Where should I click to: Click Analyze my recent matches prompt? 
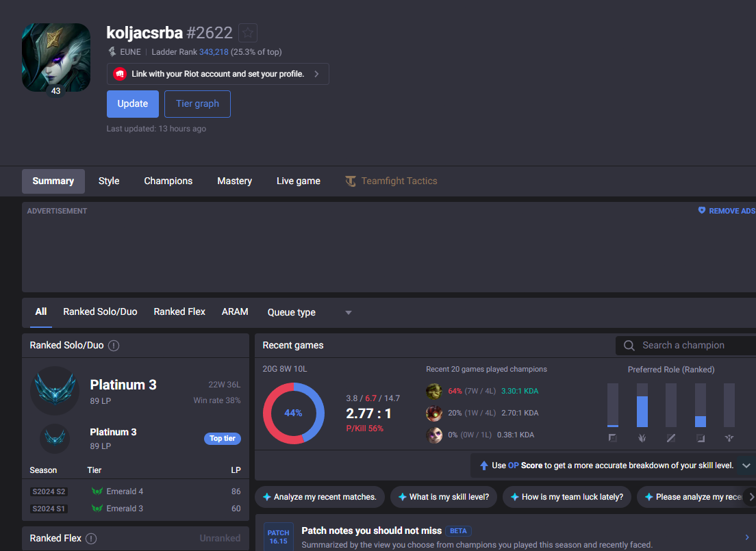coord(320,497)
